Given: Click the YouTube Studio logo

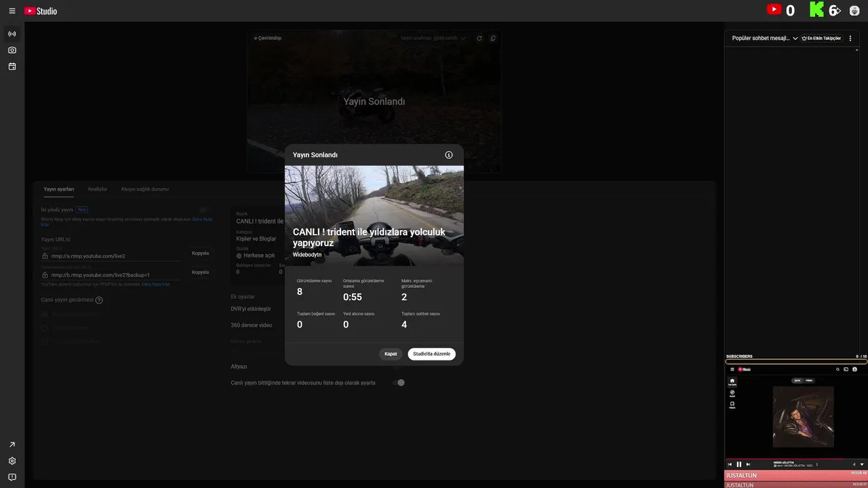Looking at the screenshot, I should (41, 11).
